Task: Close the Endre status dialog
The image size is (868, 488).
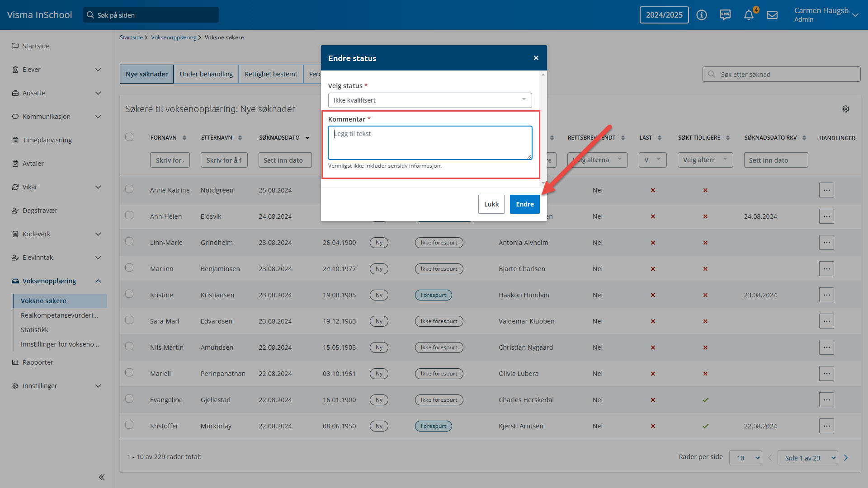Action: (536, 58)
